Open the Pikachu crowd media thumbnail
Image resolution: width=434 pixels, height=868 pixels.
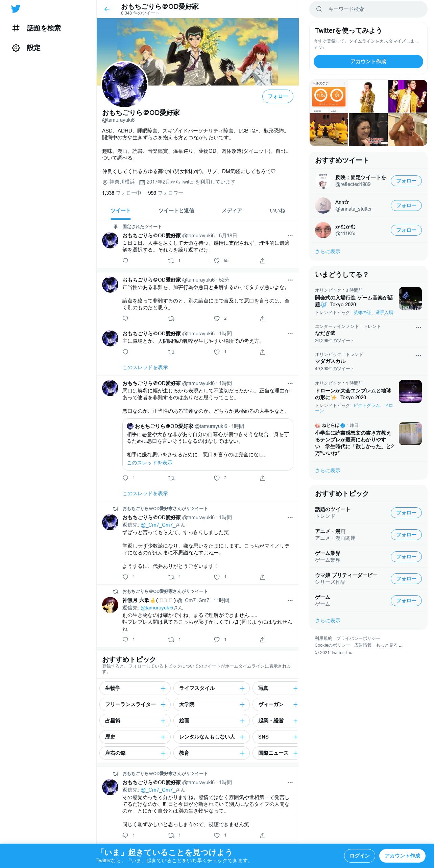click(x=329, y=130)
